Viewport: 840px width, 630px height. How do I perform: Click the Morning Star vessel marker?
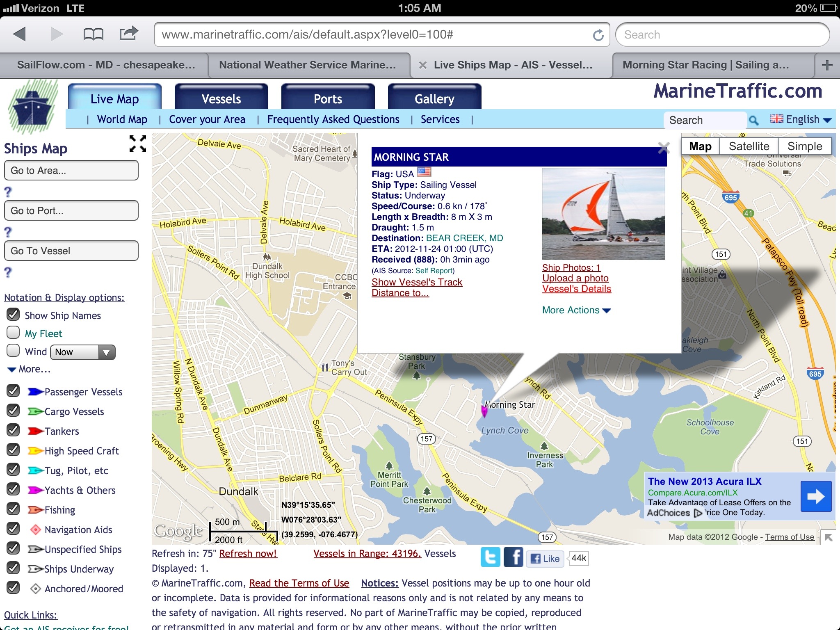pyautogui.click(x=484, y=410)
